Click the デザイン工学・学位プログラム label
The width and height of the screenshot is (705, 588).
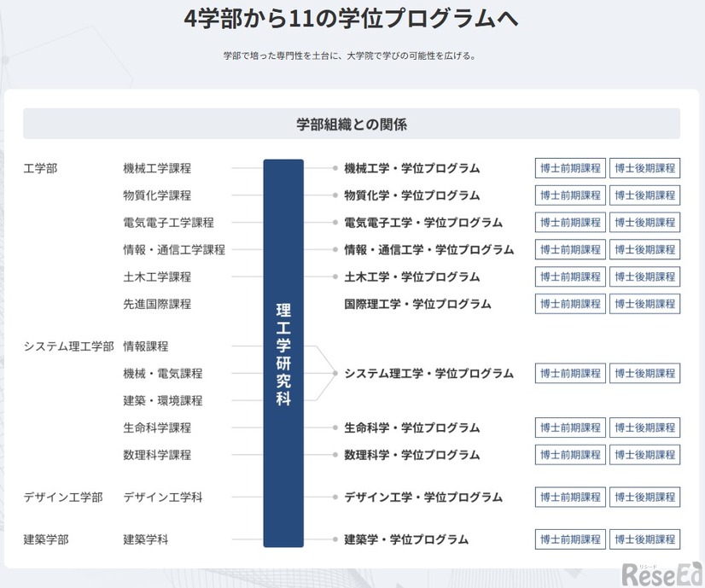pos(423,497)
